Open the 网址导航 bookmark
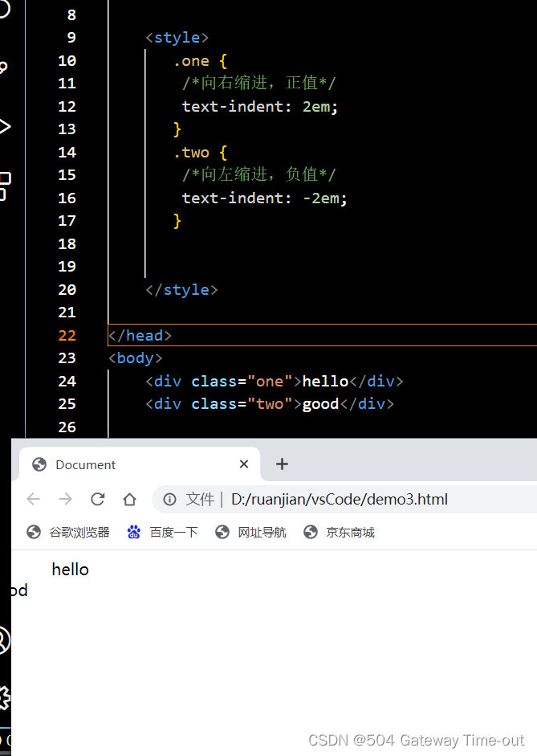The image size is (537, 756). coord(250,533)
